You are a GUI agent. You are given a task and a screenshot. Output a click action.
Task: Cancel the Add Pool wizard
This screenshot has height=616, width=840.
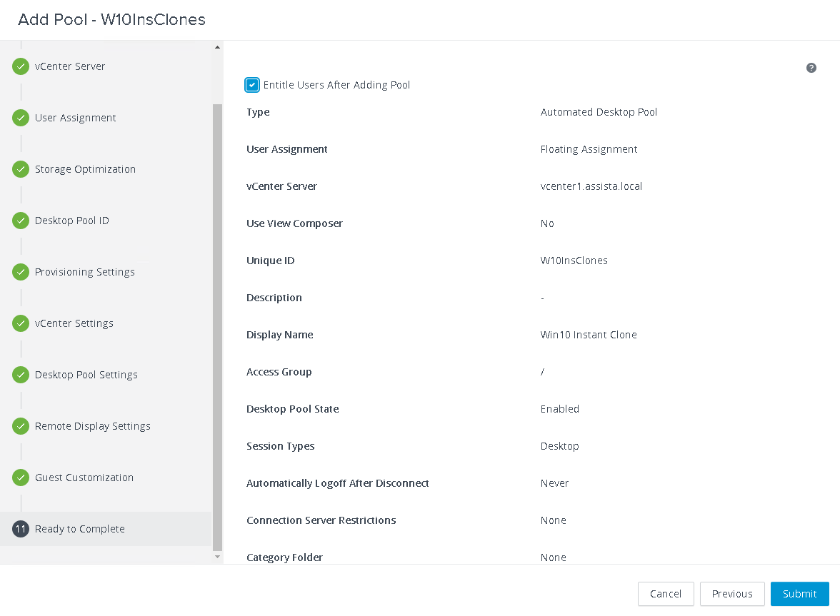point(666,594)
